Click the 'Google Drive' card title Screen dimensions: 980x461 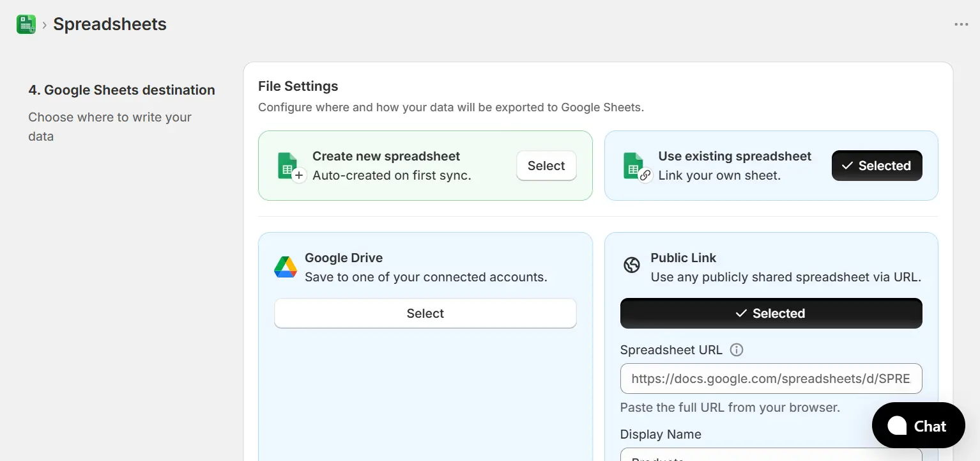pyautogui.click(x=344, y=258)
